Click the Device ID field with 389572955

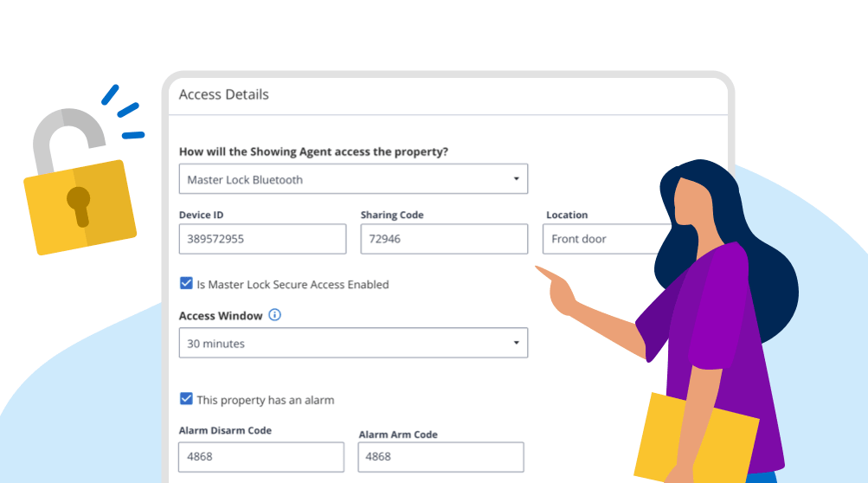pos(262,239)
